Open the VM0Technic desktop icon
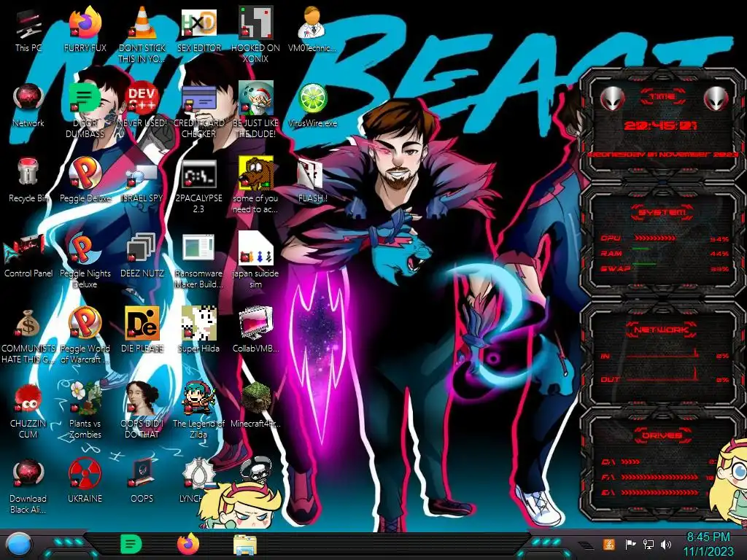The height and width of the screenshot is (560, 747). (x=312, y=23)
